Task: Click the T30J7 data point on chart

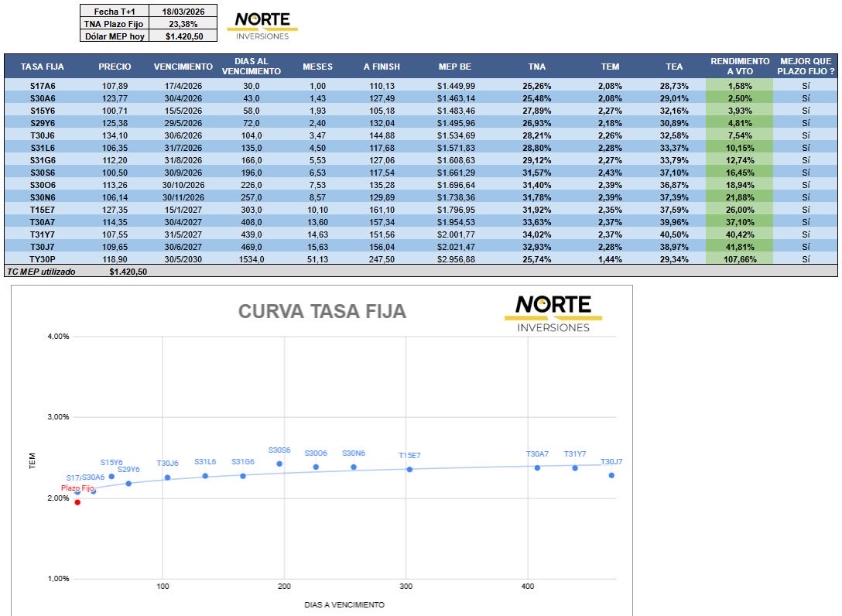Action: click(x=611, y=475)
